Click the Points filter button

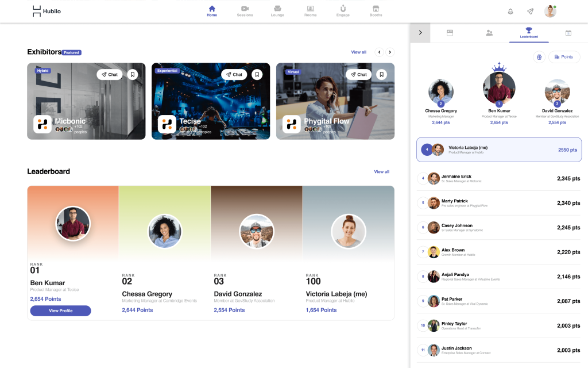click(564, 57)
